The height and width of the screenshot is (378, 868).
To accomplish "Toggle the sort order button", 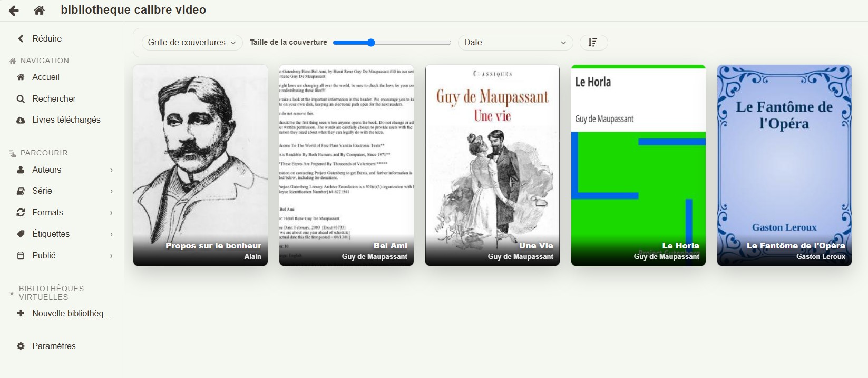I will click(593, 43).
